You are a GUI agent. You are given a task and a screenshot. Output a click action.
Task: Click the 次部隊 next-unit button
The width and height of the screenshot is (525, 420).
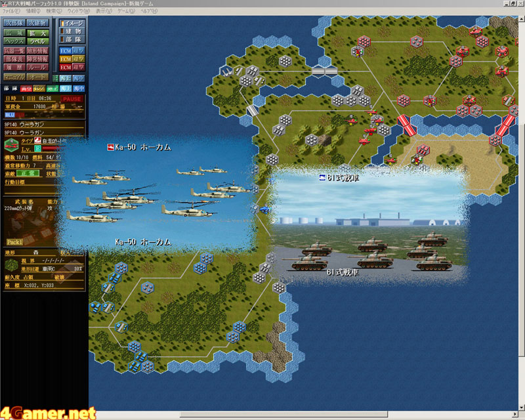tap(14, 23)
